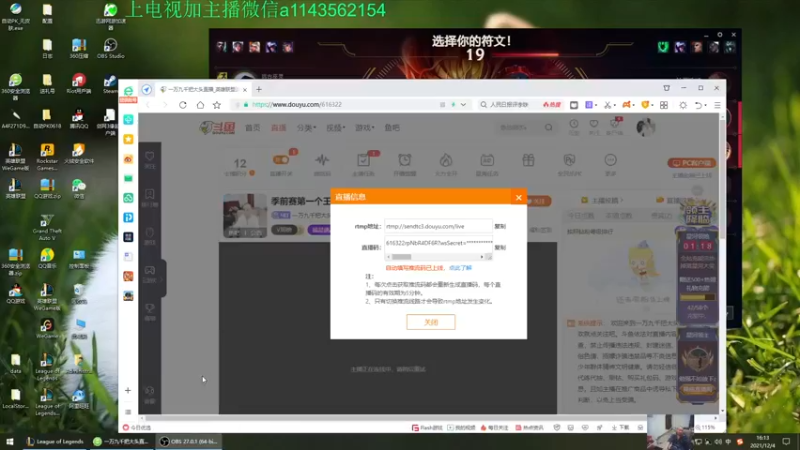Open the 直播 nav item on Douyu
800x450 pixels.
[x=279, y=128]
